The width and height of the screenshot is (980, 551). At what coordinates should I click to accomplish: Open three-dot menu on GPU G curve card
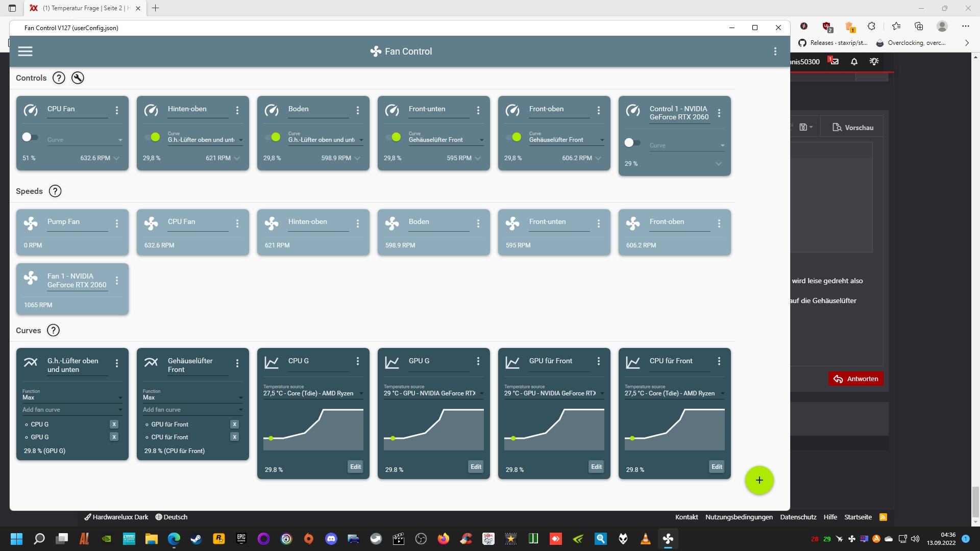pos(478,362)
